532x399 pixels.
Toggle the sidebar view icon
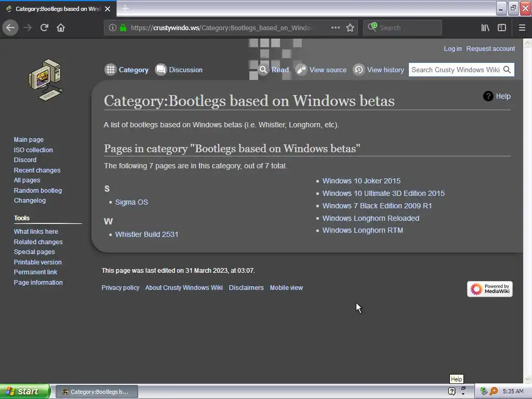point(502,28)
